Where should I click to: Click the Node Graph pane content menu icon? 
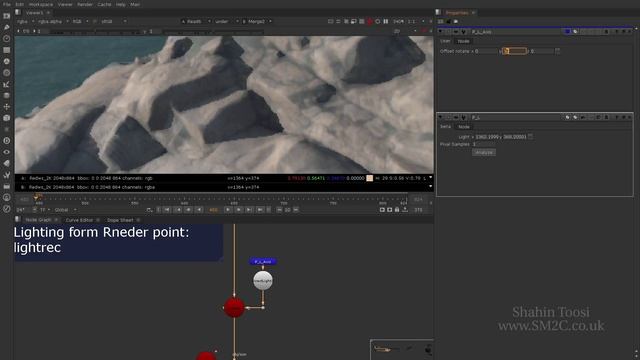click(18, 220)
